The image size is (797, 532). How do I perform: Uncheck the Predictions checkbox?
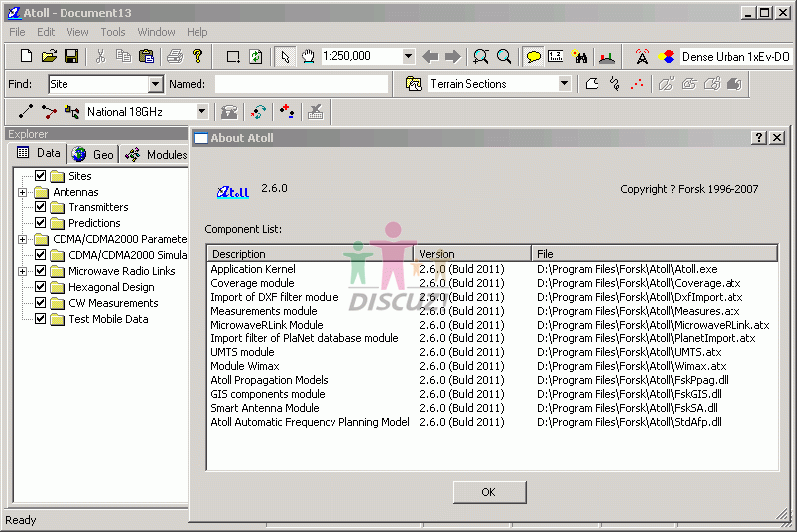click(41, 223)
